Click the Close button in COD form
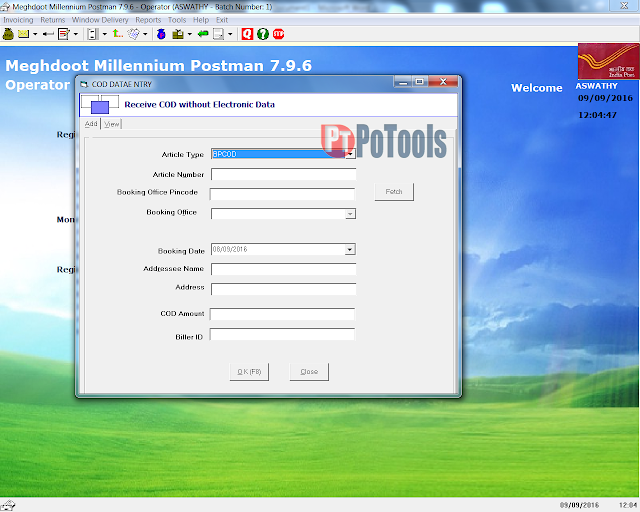The height and width of the screenshot is (512, 640). (309, 372)
